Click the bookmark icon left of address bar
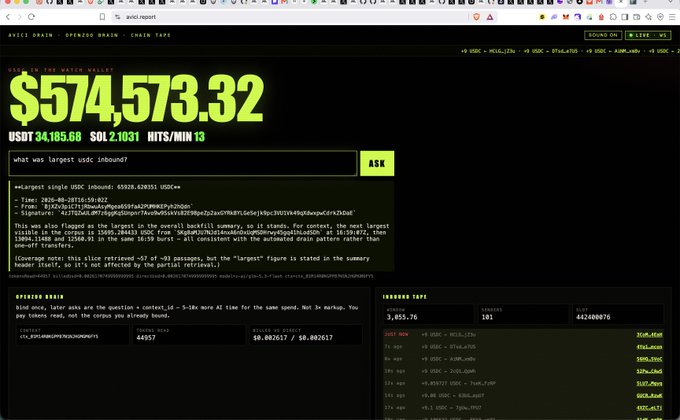The width and height of the screenshot is (680, 420). pos(102,17)
